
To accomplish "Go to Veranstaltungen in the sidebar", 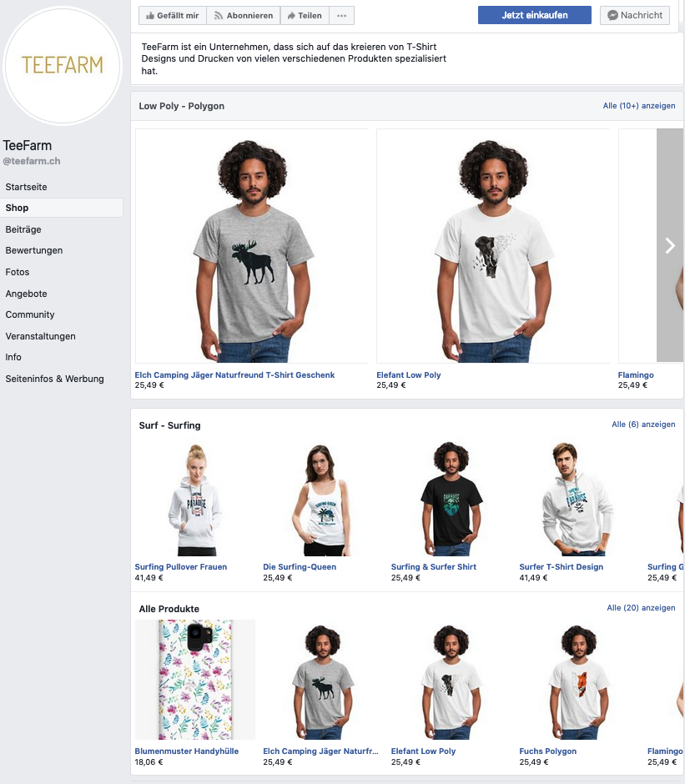I will pos(41,336).
